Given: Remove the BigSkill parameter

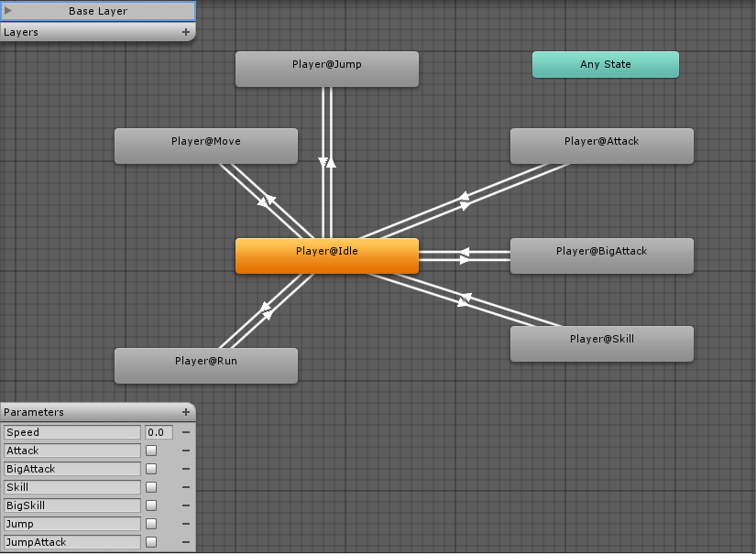Looking at the screenshot, I should click(x=186, y=505).
